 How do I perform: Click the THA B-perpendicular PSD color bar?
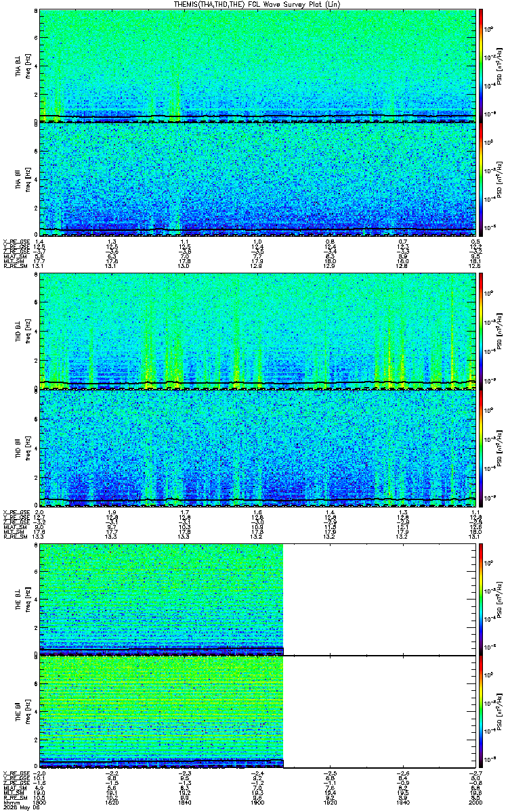pyautogui.click(x=482, y=66)
